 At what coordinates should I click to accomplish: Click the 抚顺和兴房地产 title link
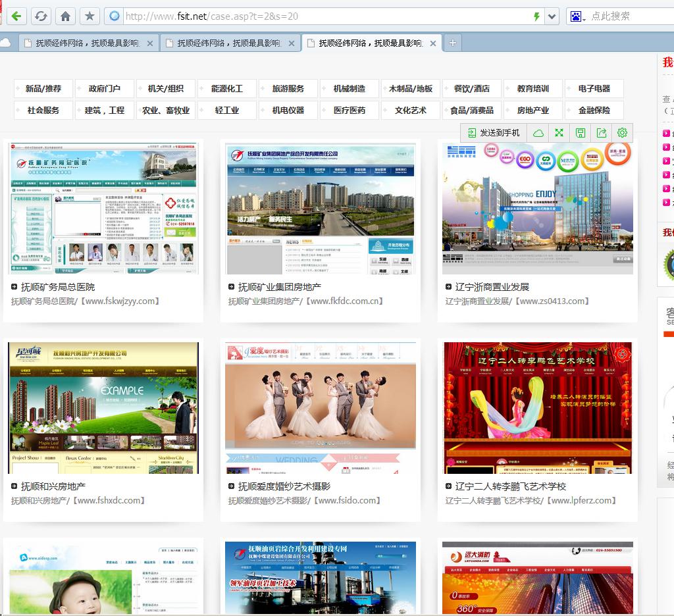[x=53, y=486]
